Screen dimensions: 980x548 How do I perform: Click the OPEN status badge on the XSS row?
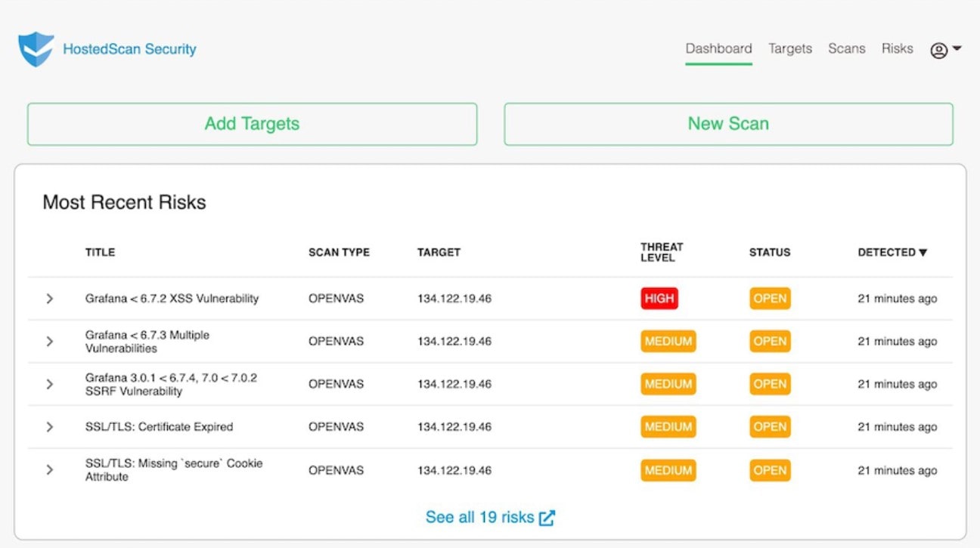click(x=769, y=299)
